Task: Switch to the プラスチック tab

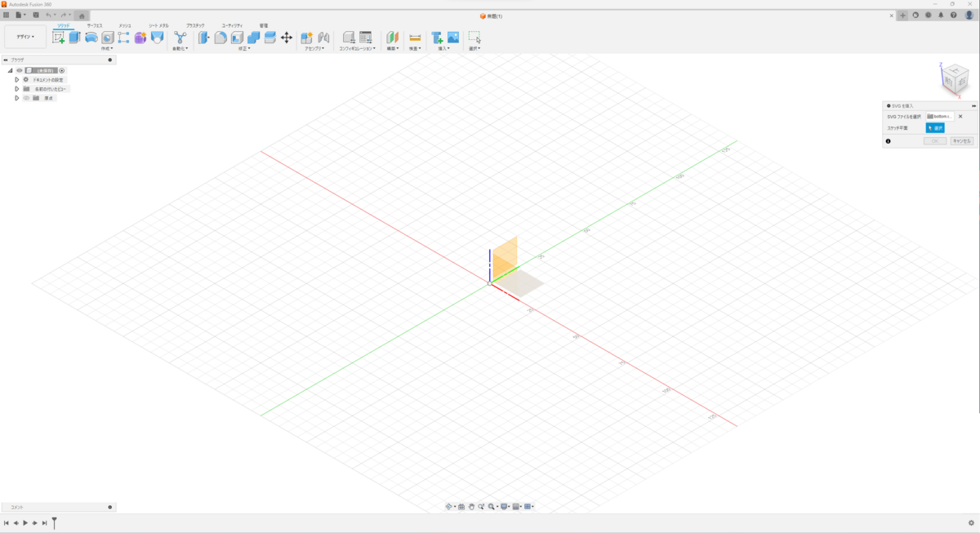Action: (x=196, y=26)
